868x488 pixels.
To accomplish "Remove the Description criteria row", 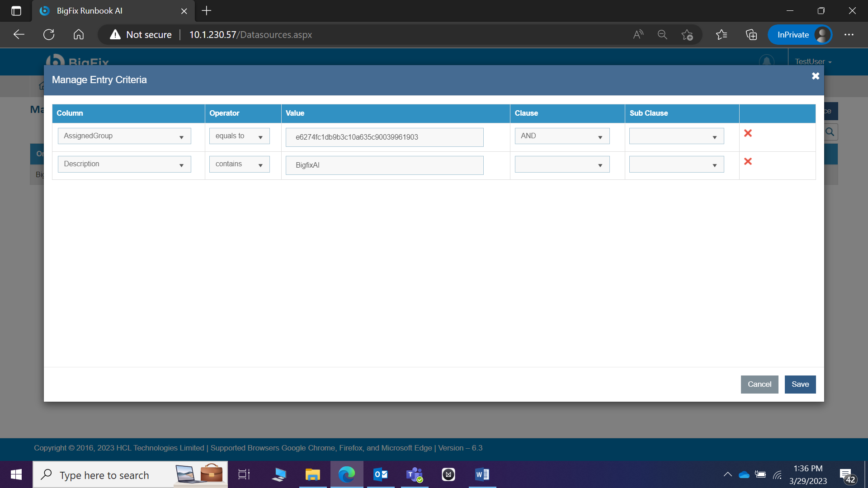I will pyautogui.click(x=748, y=161).
